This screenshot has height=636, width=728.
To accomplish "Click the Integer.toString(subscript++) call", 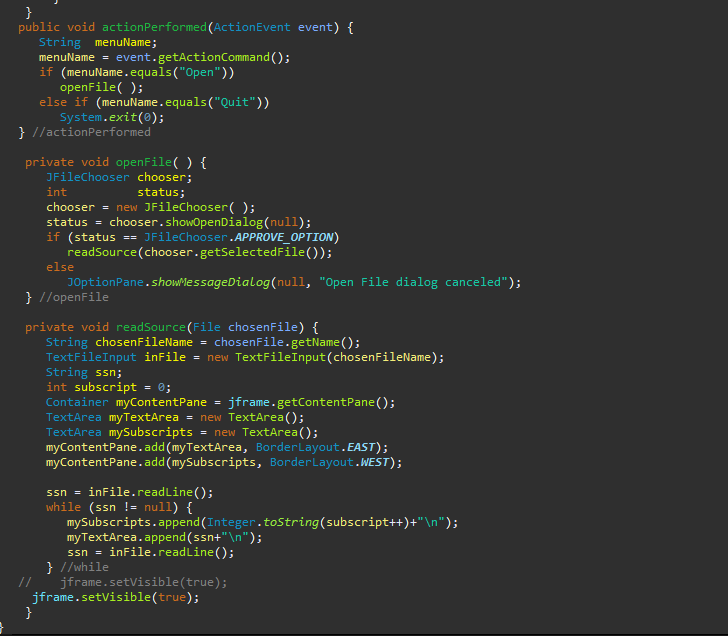I will coord(308,522).
